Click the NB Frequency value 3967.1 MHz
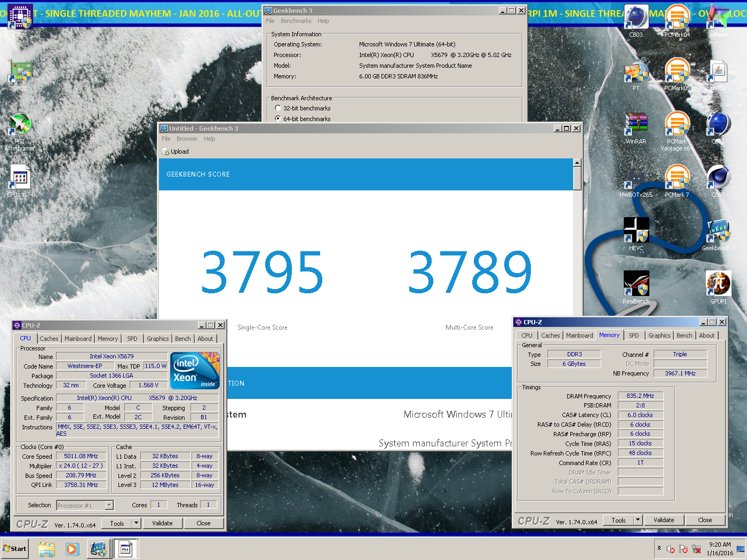Viewport: 747px width, 560px height. (680, 373)
